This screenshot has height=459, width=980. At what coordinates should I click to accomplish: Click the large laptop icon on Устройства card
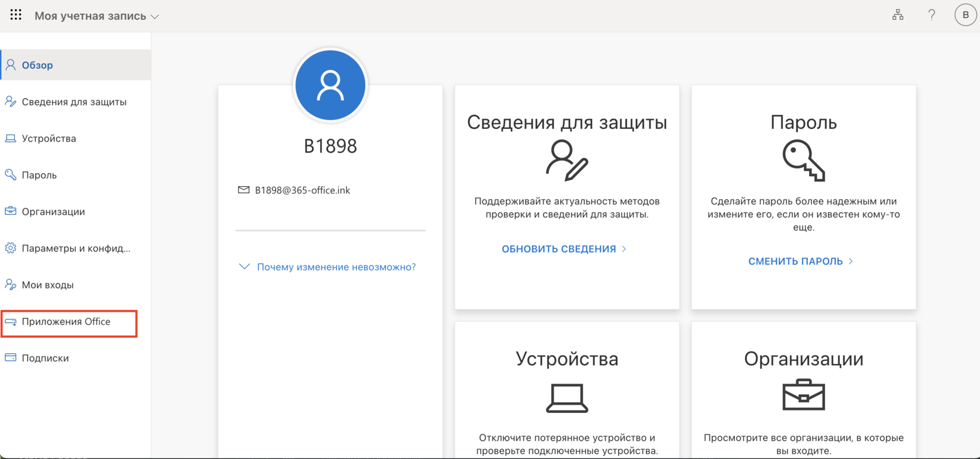tap(567, 398)
